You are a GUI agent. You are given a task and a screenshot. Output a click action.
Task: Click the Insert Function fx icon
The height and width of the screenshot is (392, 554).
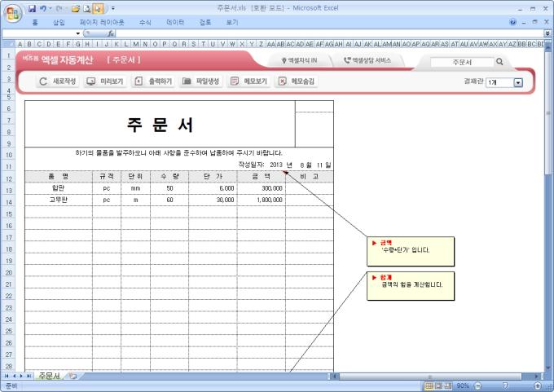coord(111,33)
